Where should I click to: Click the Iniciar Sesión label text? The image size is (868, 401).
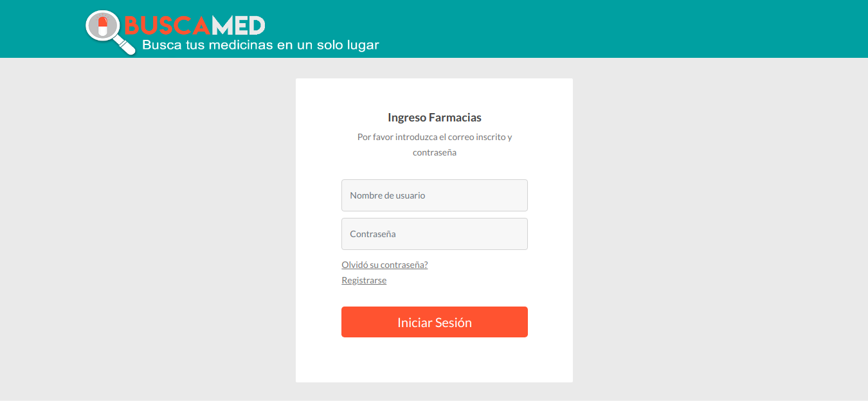435,323
